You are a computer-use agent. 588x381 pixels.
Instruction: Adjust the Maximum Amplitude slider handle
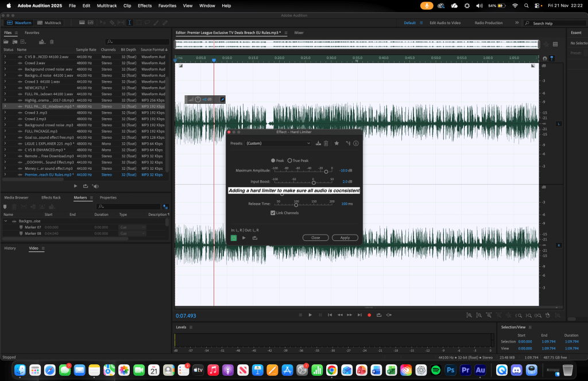tap(326, 171)
